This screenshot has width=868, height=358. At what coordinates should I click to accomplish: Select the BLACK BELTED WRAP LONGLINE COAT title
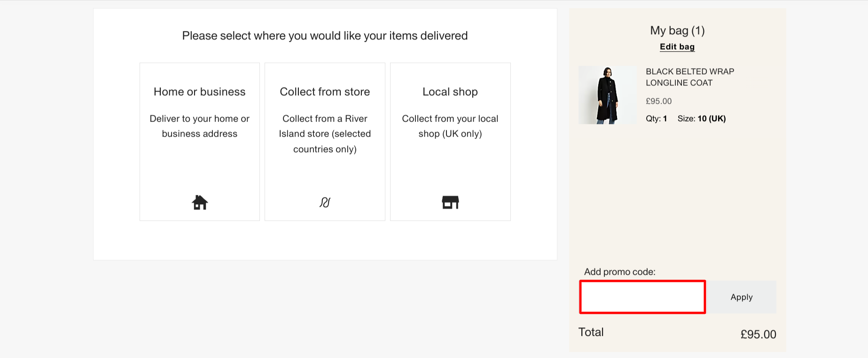[x=690, y=77]
